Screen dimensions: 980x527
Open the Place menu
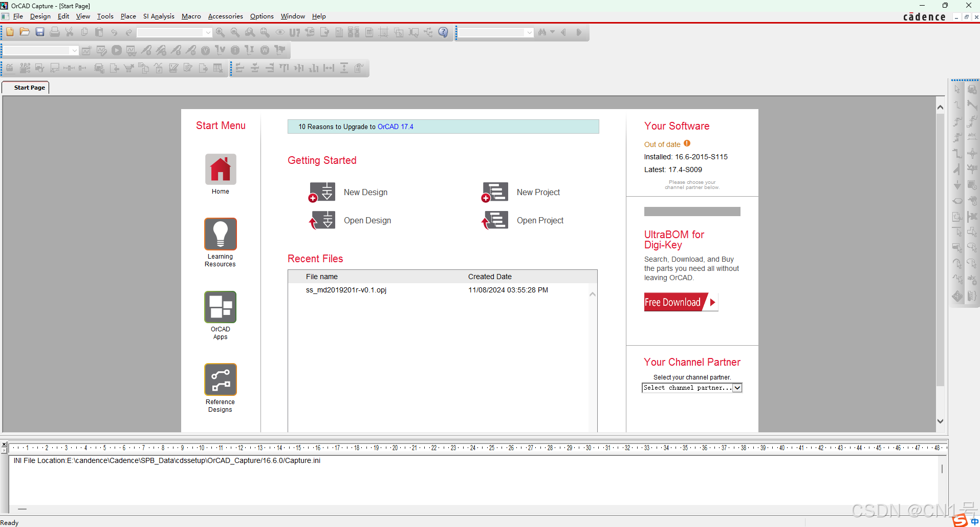point(128,16)
